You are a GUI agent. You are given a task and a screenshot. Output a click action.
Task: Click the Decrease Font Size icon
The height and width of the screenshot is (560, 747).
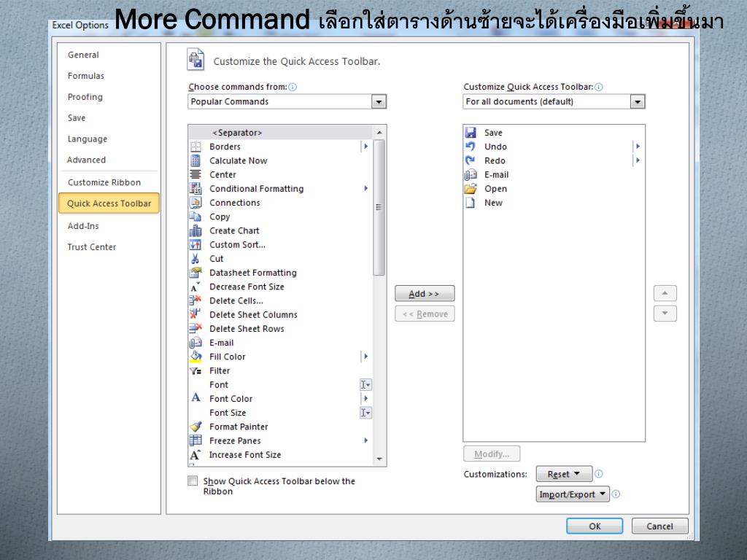pos(196,287)
